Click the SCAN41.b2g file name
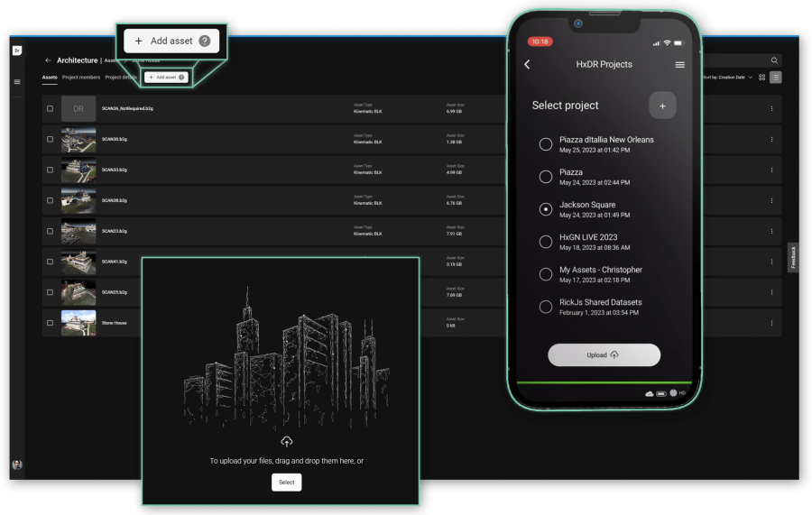The image size is (812, 515). [115, 262]
